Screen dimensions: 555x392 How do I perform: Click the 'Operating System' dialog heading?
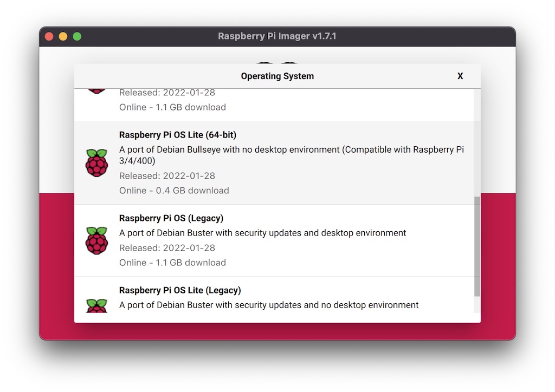(277, 76)
